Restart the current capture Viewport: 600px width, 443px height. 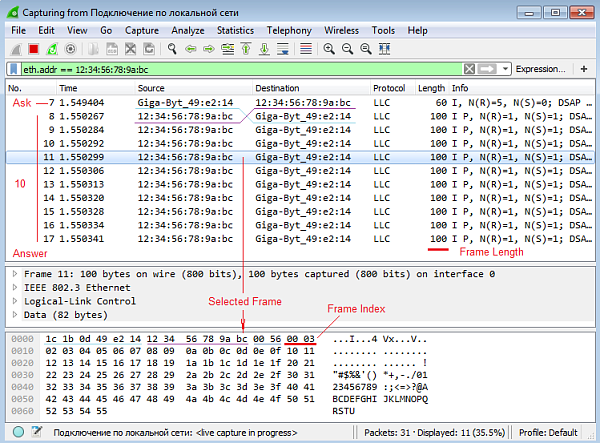tap(51, 48)
